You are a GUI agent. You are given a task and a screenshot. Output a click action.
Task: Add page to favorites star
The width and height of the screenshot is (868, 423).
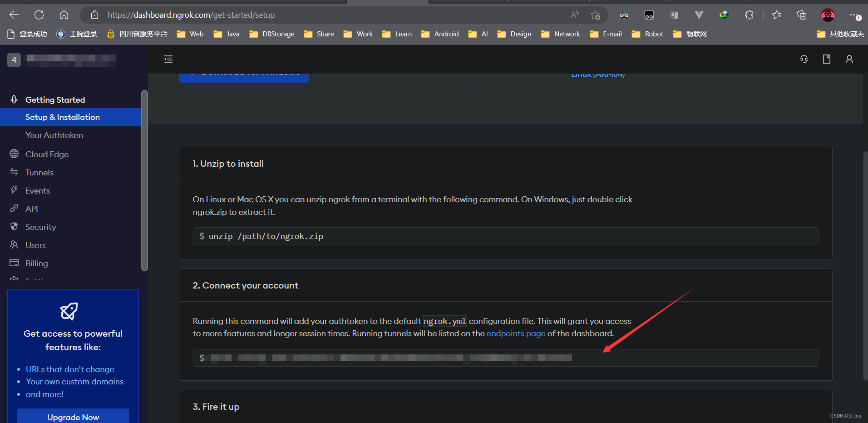(x=596, y=15)
